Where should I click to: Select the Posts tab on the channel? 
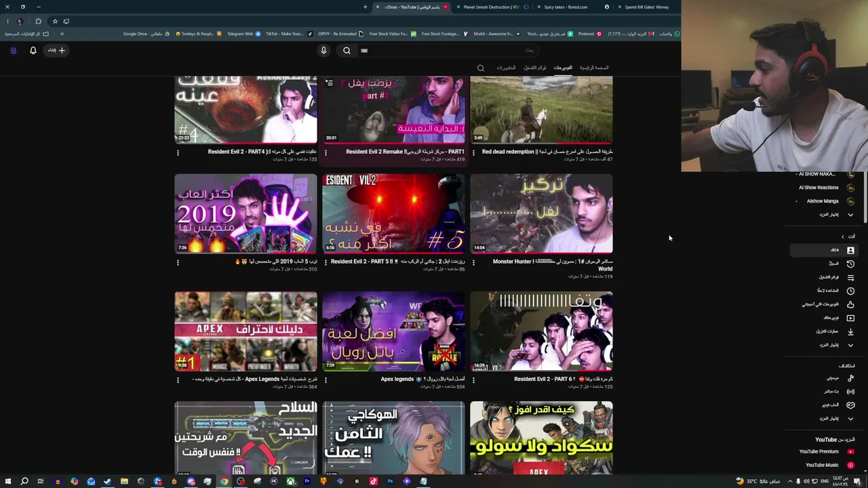(x=506, y=68)
